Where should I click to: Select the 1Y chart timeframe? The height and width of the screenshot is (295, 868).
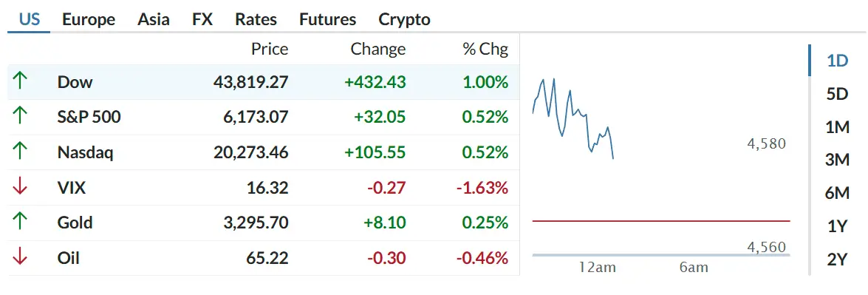[837, 226]
